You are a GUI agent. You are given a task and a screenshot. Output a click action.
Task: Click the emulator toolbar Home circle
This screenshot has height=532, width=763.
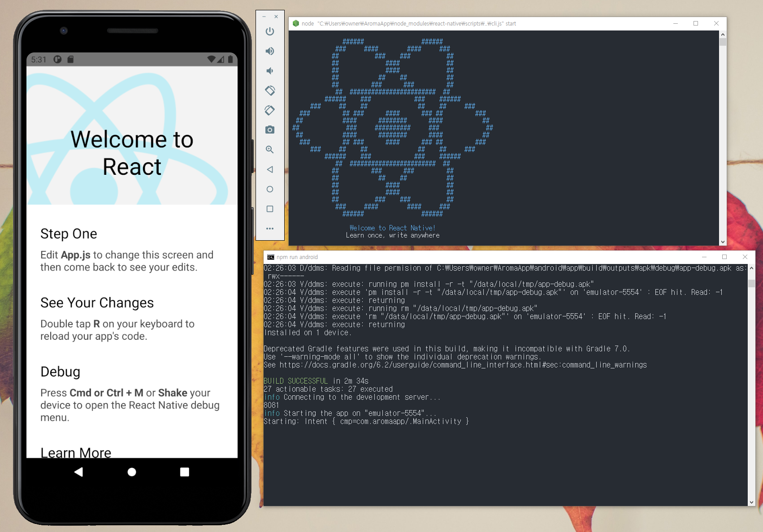click(270, 189)
